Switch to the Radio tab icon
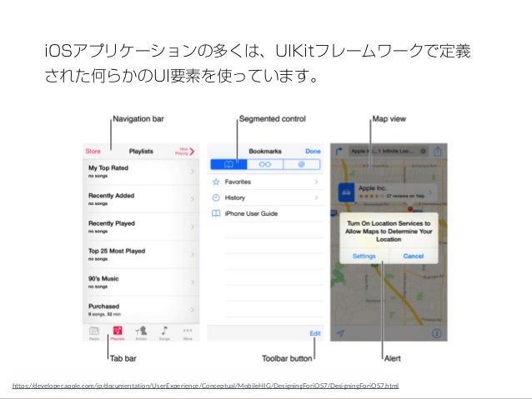Image resolution: width=532 pixels, height=399 pixels. 94,332
